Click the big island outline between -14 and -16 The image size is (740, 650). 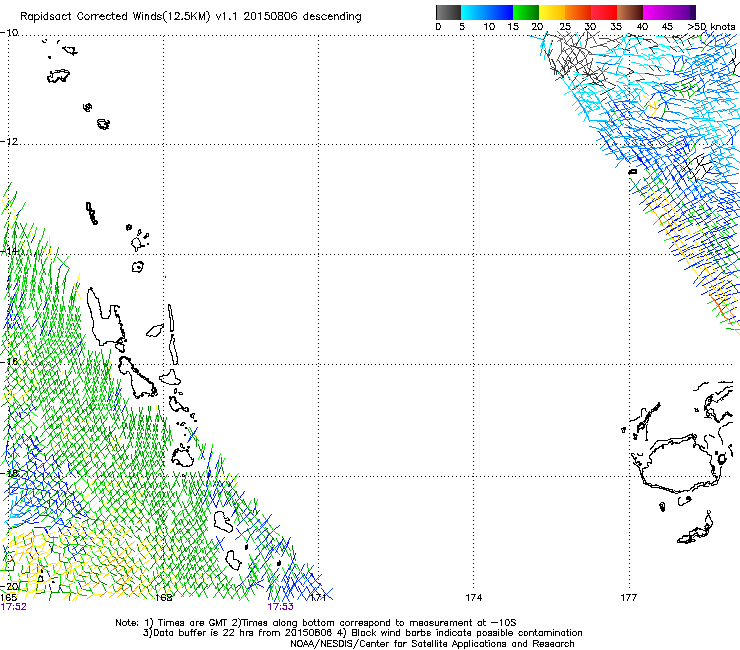point(105,317)
